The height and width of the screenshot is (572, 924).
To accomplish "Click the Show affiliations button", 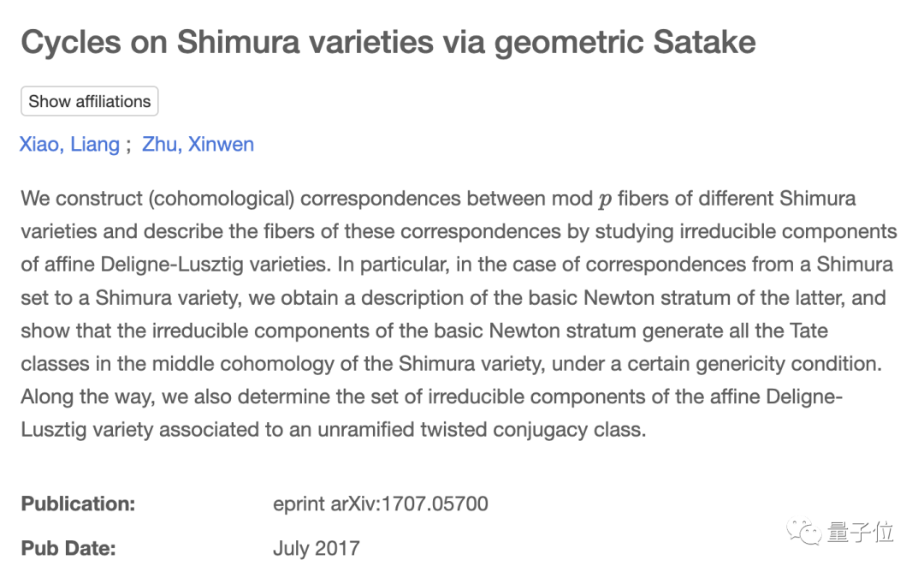I will point(90,101).
